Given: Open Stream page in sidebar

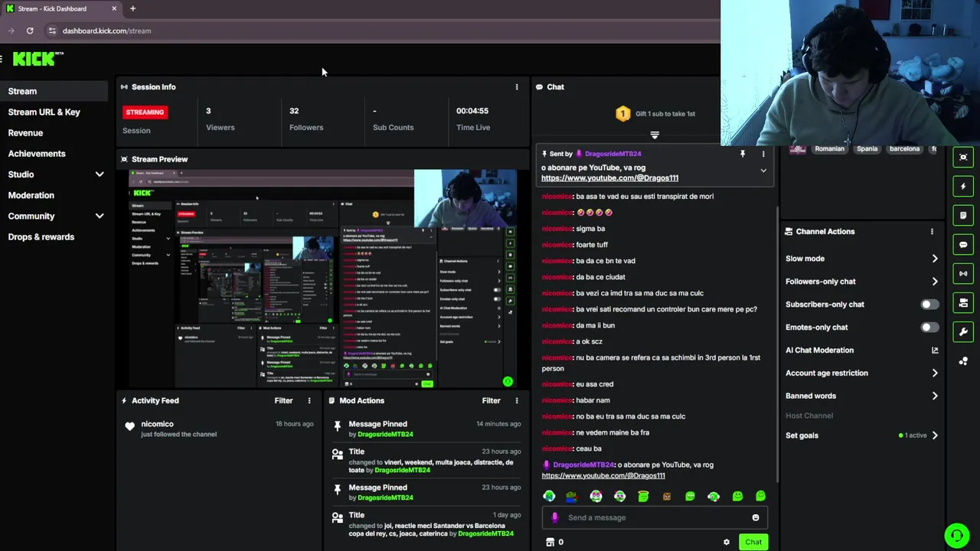Looking at the screenshot, I should coord(54,91).
